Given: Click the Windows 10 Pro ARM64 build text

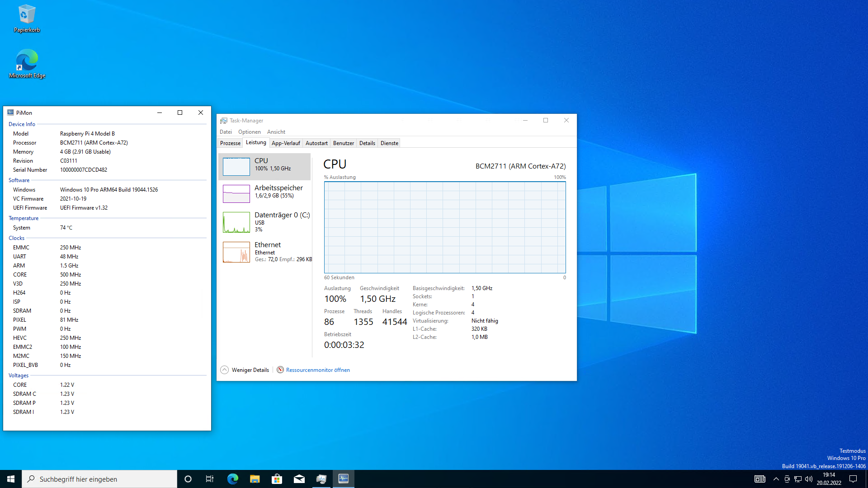Looking at the screenshot, I should [109, 190].
